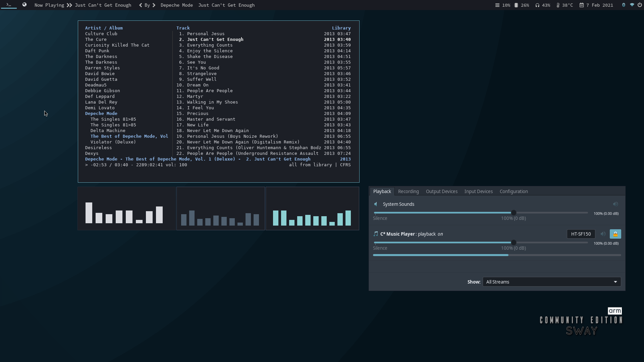
Task: Switch to the Input Devices tab
Action: [478, 191]
